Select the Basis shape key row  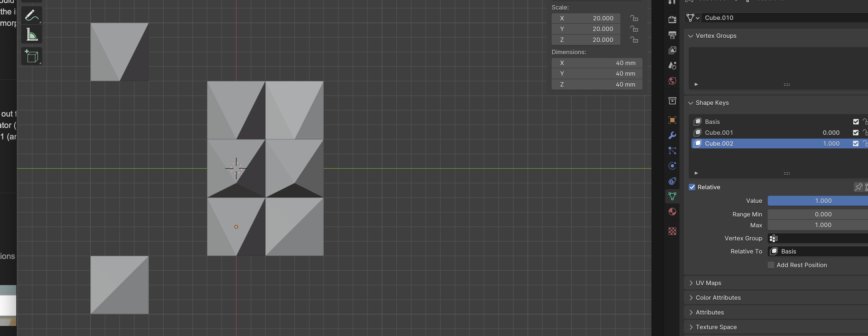pos(779,121)
